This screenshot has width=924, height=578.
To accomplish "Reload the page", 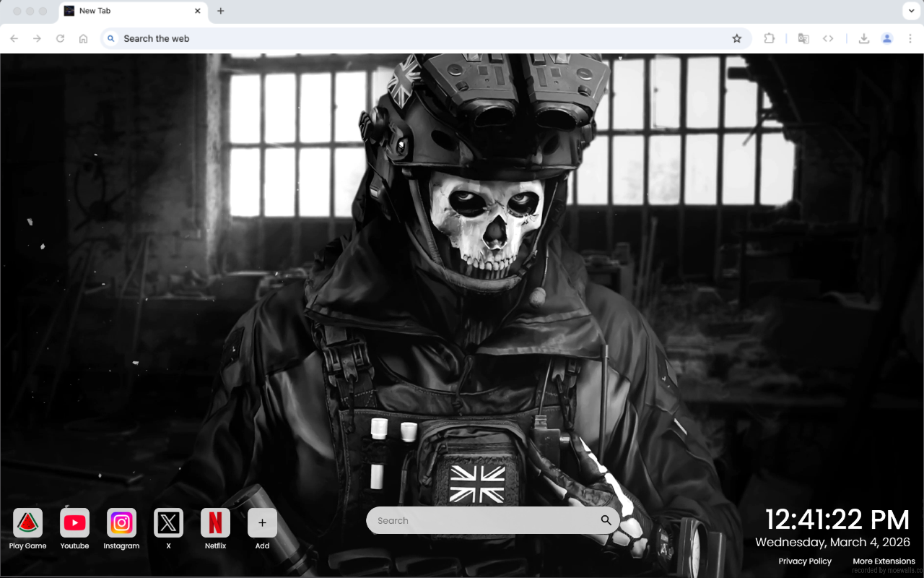I will click(x=61, y=38).
